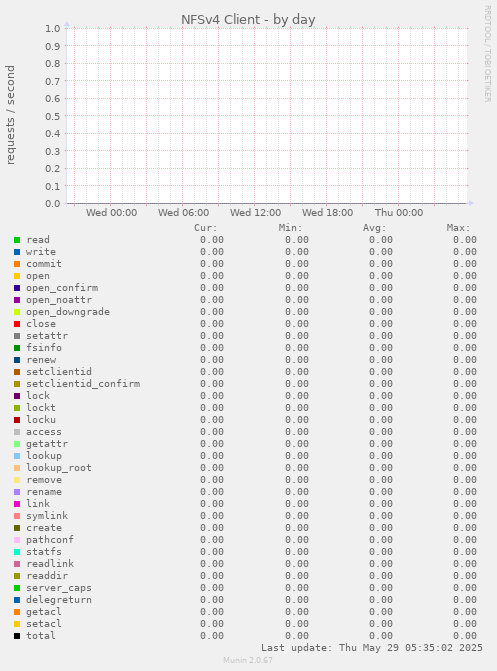The height and width of the screenshot is (671, 497).
Task: Select the black total legend swatch
Action: pos(17,636)
